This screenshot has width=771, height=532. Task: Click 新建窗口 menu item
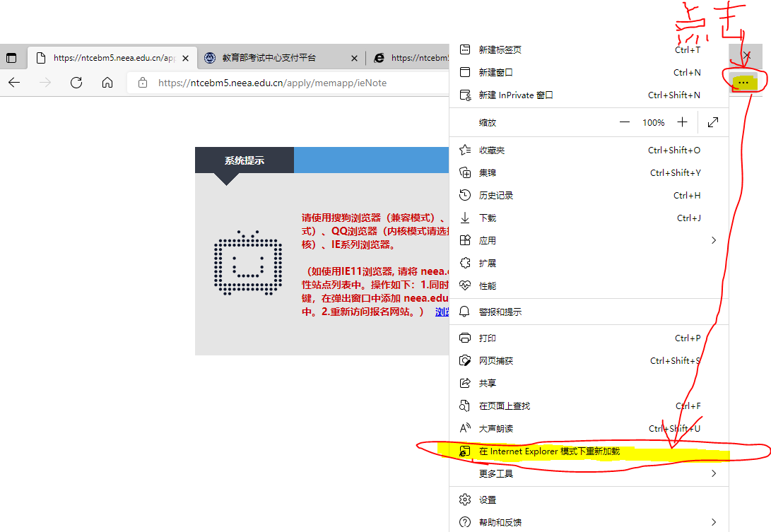[x=589, y=72]
